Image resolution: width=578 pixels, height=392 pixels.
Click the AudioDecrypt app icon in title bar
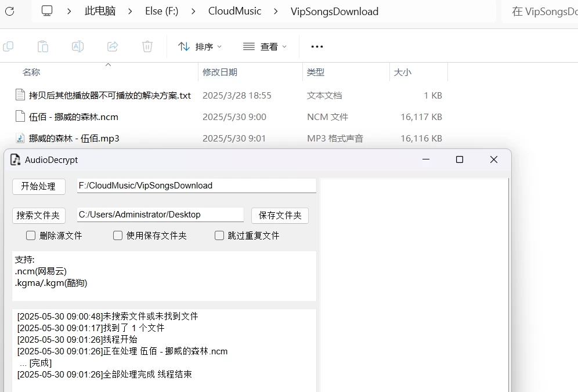(15, 159)
